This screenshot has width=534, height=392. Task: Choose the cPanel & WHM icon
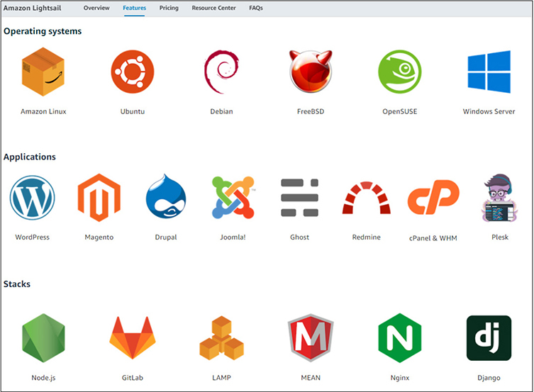pyautogui.click(x=433, y=198)
